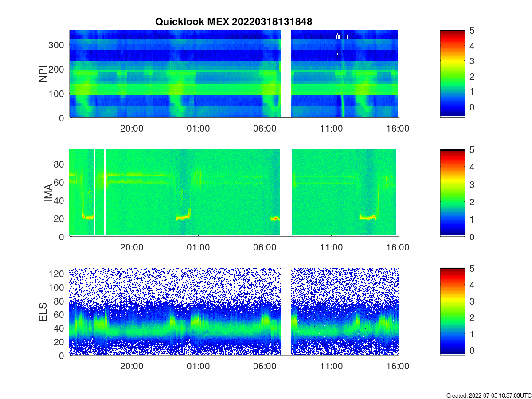Click 11:00 under the NPI plot
This screenshot has height=399, width=532.
click(x=331, y=129)
